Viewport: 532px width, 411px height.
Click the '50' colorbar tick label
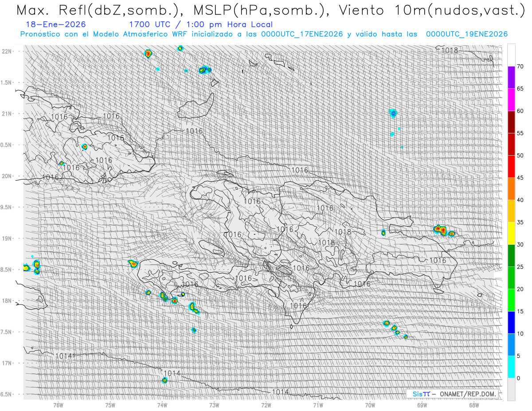point(520,156)
